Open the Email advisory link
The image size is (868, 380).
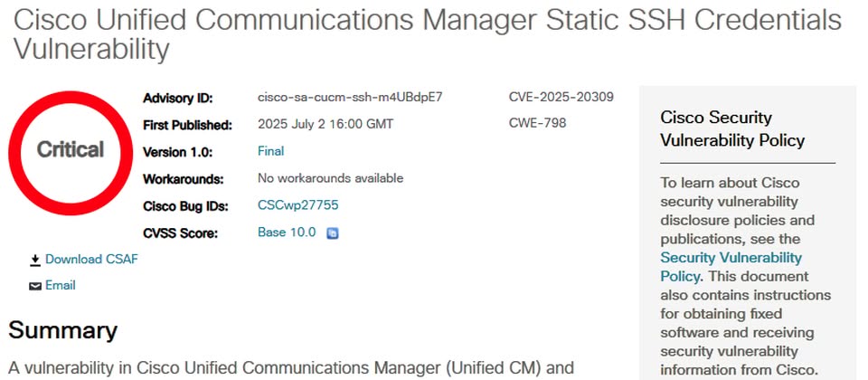click(61, 285)
